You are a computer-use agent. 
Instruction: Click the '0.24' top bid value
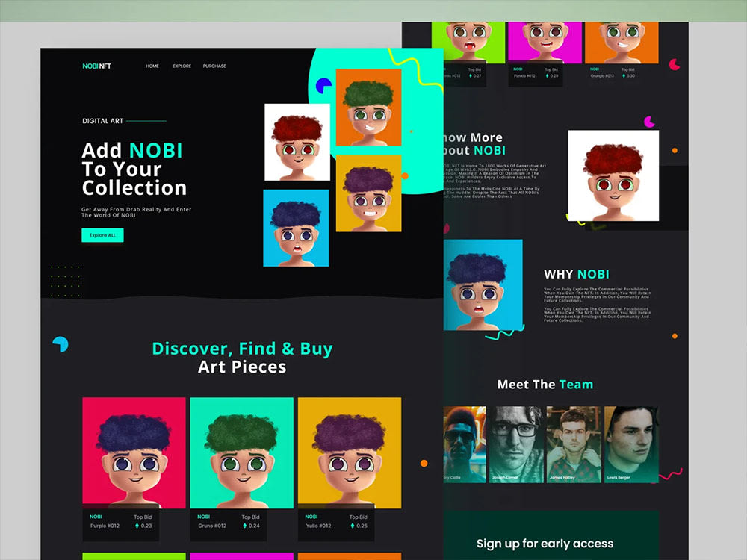click(x=255, y=526)
